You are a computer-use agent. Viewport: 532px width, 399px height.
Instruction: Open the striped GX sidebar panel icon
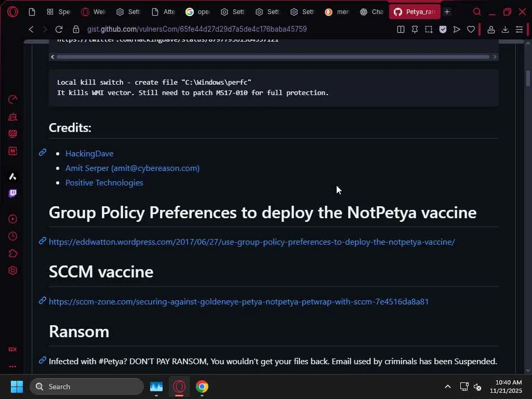(x=12, y=134)
